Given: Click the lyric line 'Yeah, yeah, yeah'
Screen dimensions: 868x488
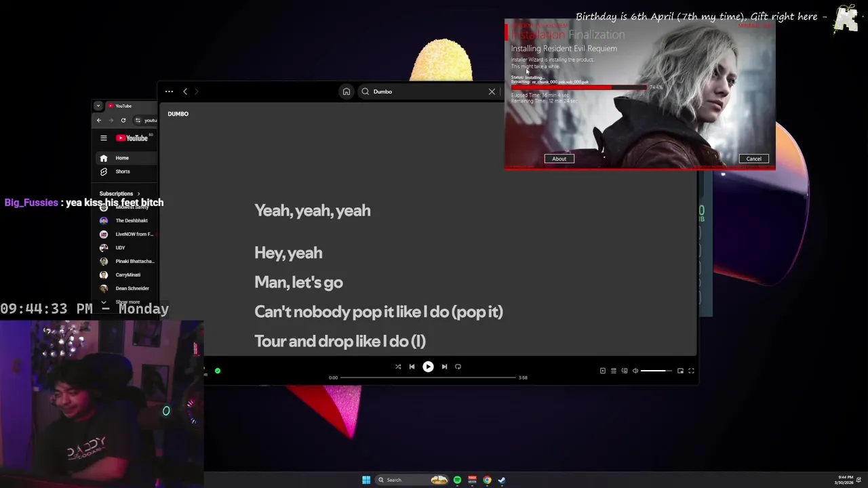Looking at the screenshot, I should (313, 211).
